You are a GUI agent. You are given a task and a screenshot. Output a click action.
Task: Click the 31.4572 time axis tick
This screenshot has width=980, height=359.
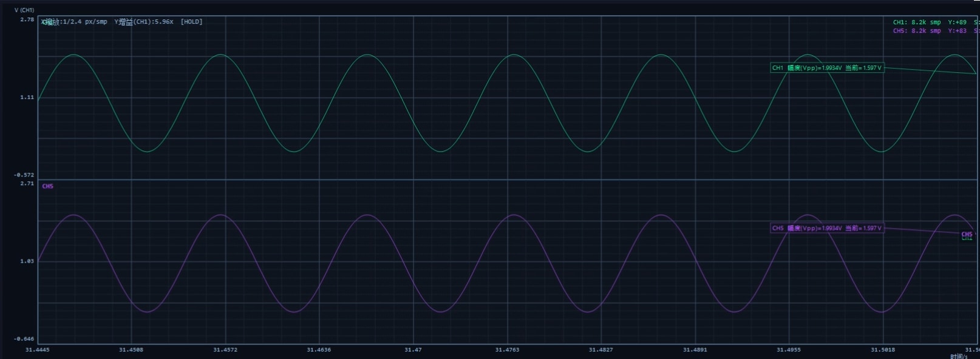point(225,350)
